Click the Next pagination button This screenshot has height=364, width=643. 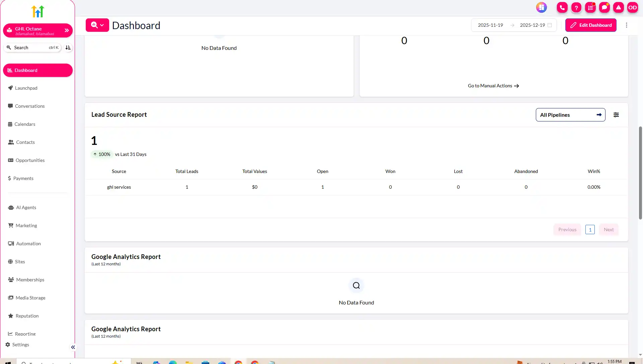609,229
